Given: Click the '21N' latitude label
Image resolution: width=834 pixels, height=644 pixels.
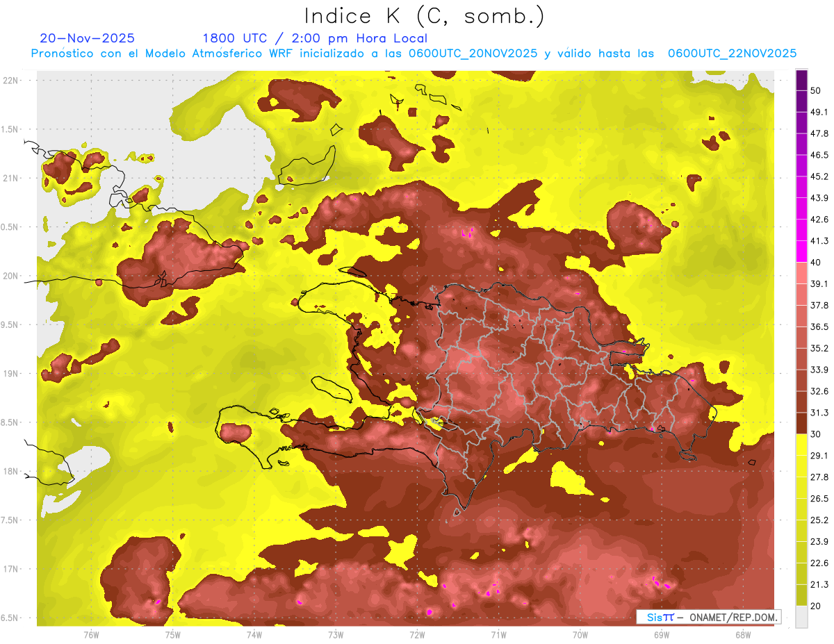Looking at the screenshot, I should 10,178.
